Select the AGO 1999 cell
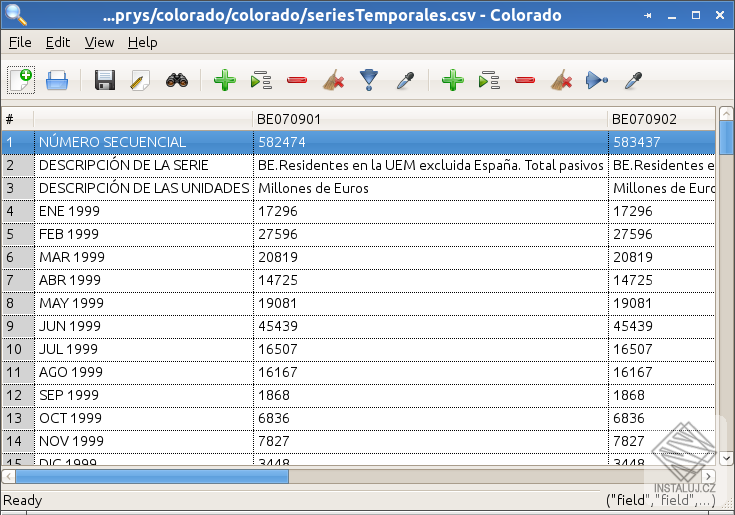Image resolution: width=735 pixels, height=515 pixels. [144, 372]
